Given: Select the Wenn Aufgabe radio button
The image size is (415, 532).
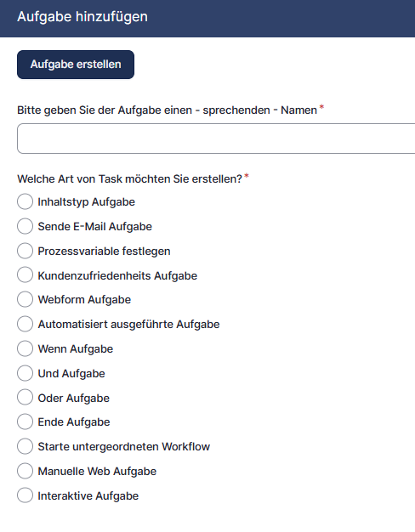Looking at the screenshot, I should [26, 348].
